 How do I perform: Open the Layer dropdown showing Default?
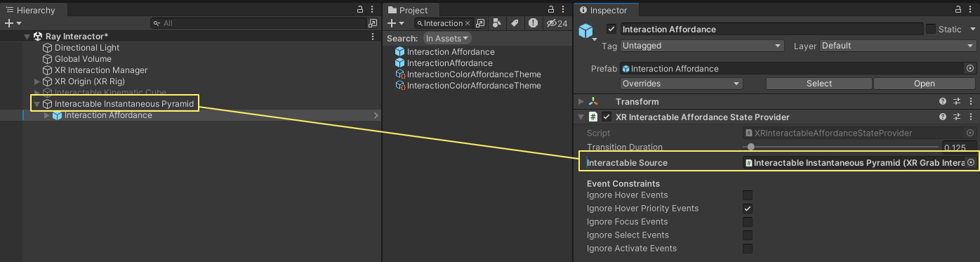point(898,46)
